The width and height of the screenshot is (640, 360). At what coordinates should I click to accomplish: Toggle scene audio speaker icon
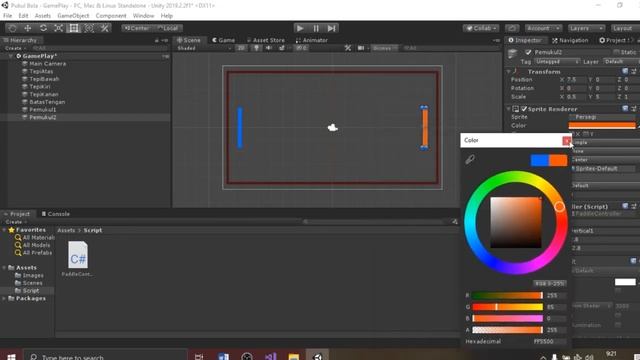(269, 48)
